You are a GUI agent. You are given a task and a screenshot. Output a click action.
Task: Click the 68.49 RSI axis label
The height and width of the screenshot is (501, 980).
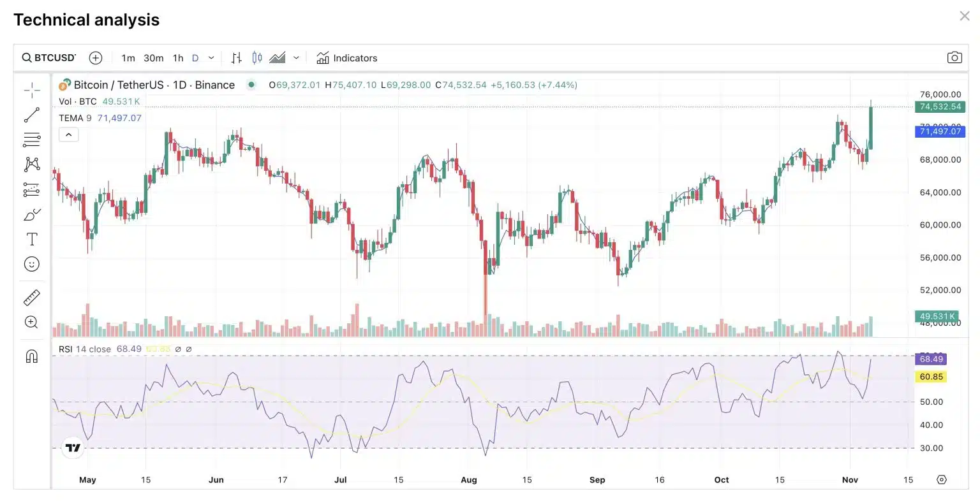point(931,359)
